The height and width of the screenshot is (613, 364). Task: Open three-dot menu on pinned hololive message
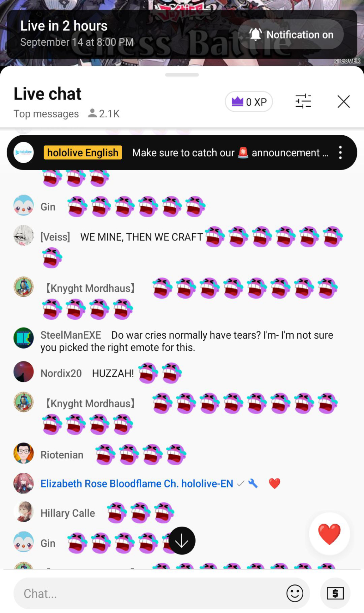click(x=340, y=153)
